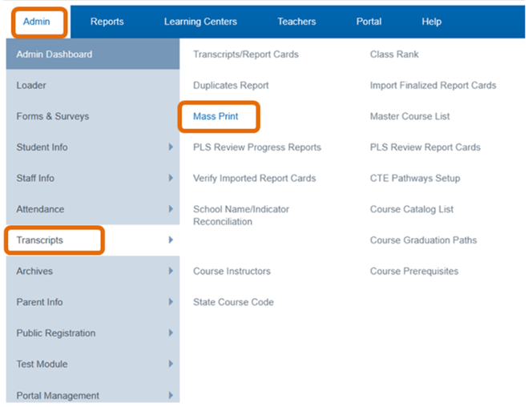Expand the Parent Info submenu arrow
The width and height of the screenshot is (532, 407).
[171, 302]
